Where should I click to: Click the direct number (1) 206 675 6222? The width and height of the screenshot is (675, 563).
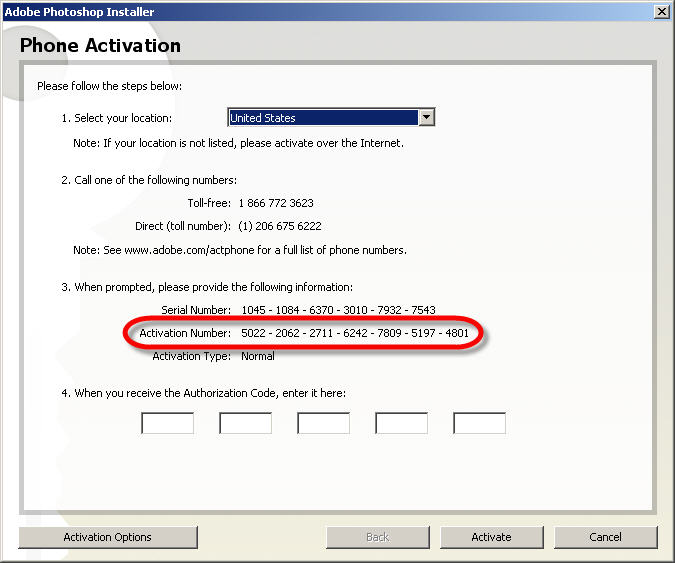[x=280, y=226]
